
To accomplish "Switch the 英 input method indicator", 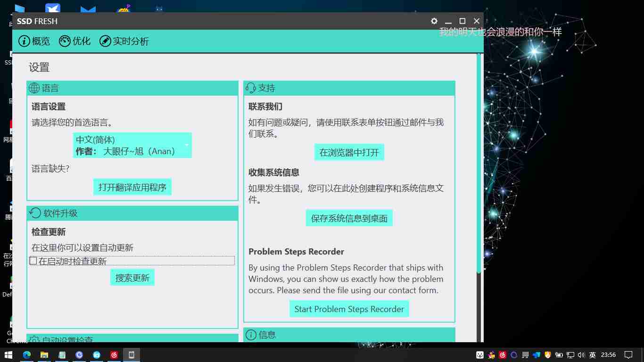I will [x=593, y=355].
